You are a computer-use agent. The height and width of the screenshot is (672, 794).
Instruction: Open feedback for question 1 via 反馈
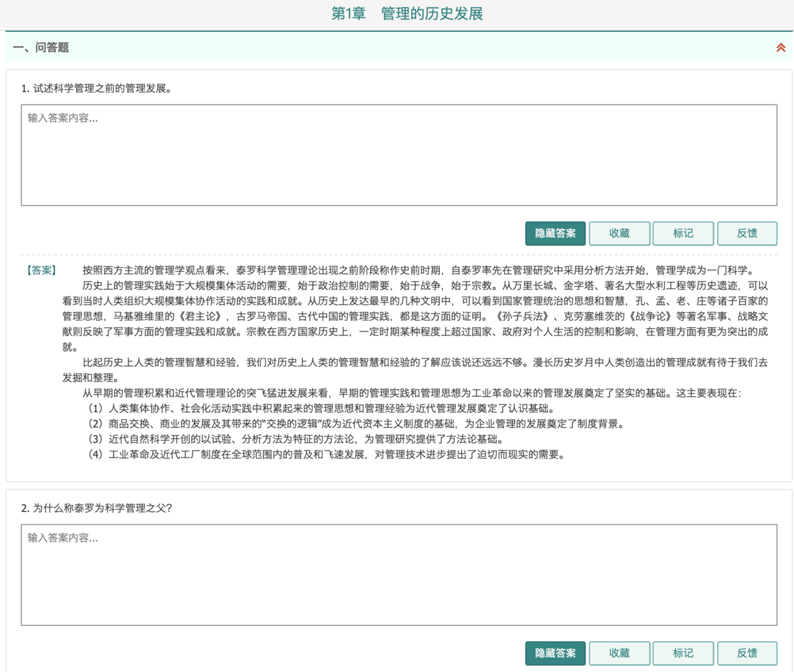(x=747, y=234)
